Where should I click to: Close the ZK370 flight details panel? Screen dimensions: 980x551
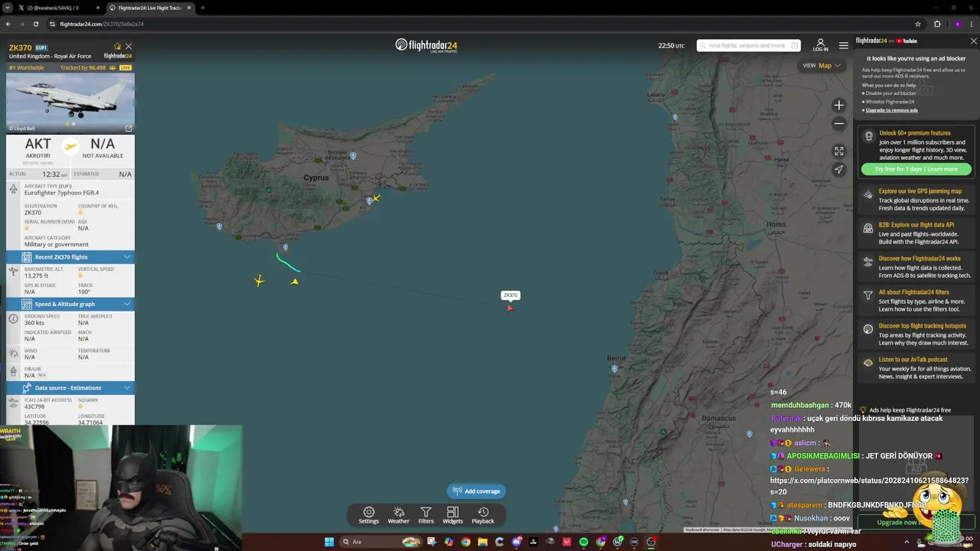pos(129,47)
